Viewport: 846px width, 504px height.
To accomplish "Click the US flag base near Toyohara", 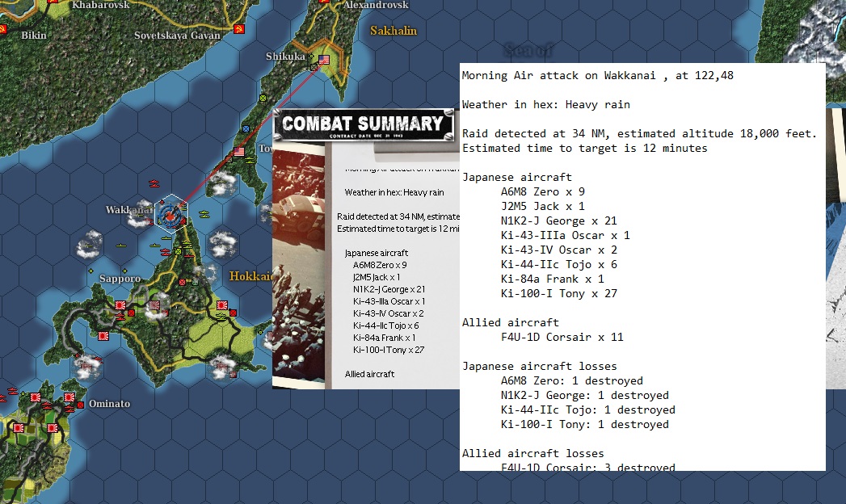I will (x=239, y=152).
